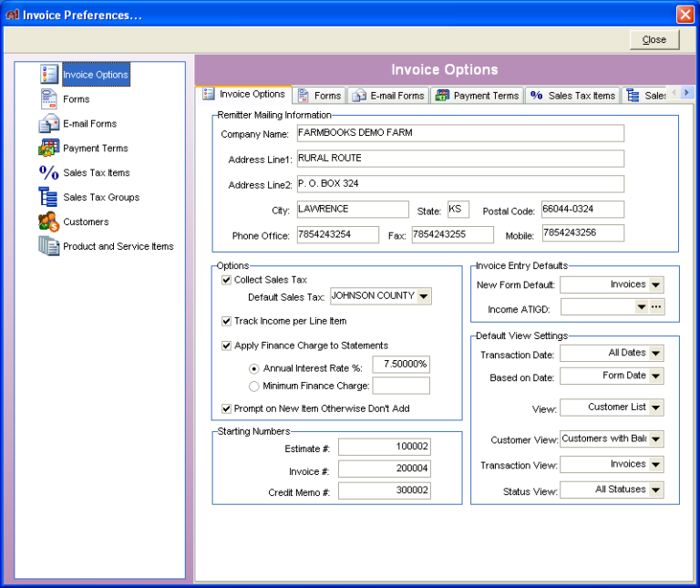Click the Annual Interest Rate value field
This screenshot has height=588, width=700.
tap(401, 365)
